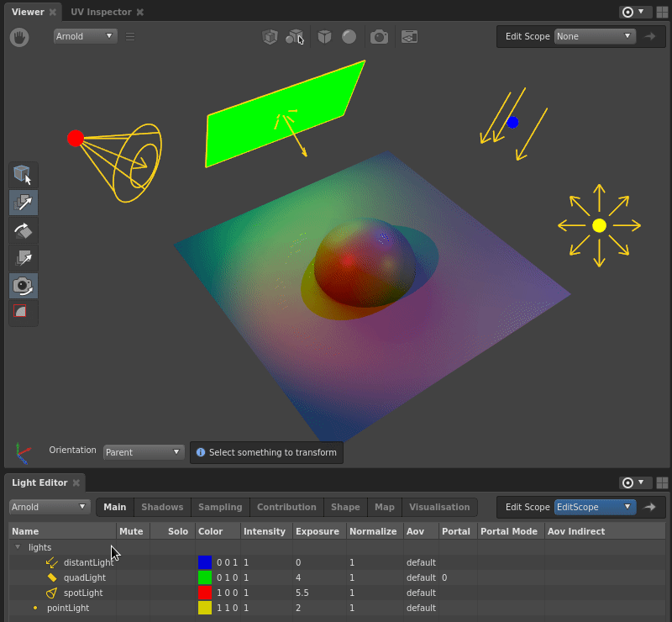Open the Orientation Parent dropdown
This screenshot has height=622, width=672.
(x=143, y=452)
